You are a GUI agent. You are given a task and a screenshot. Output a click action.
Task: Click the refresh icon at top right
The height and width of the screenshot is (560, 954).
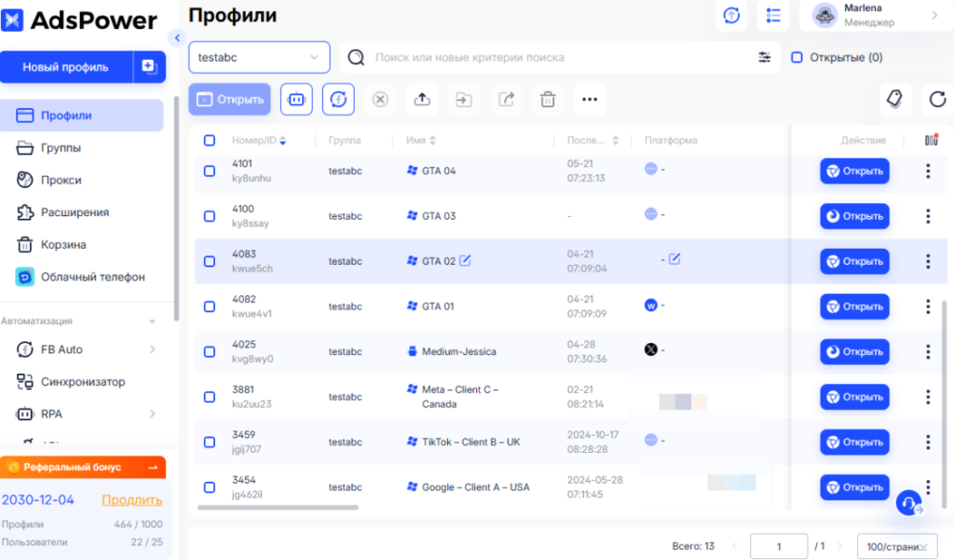936,100
